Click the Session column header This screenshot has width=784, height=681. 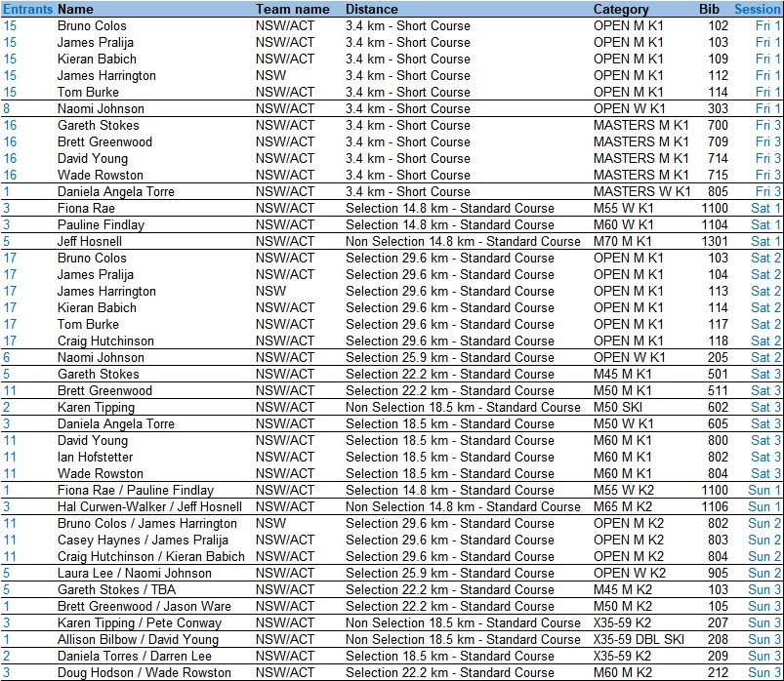coord(757,9)
